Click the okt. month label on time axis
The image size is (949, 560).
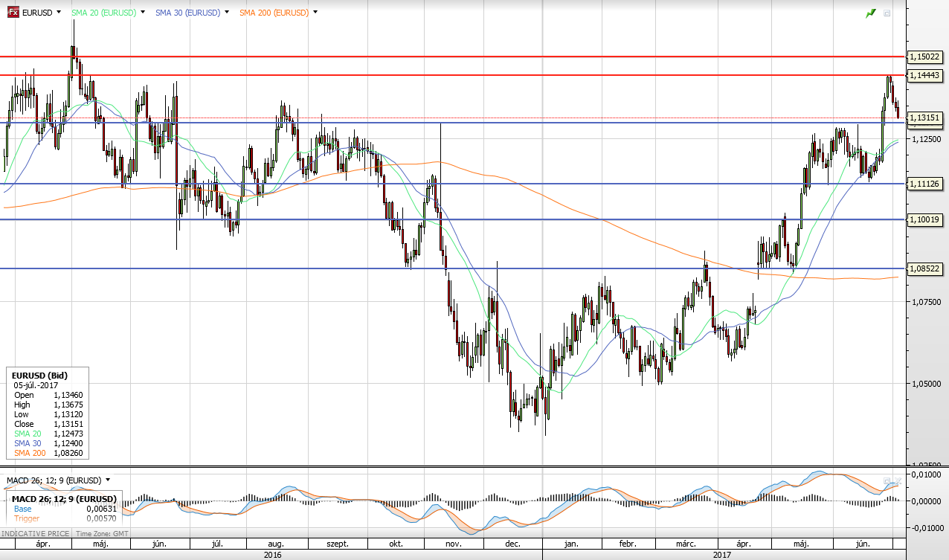pyautogui.click(x=395, y=544)
